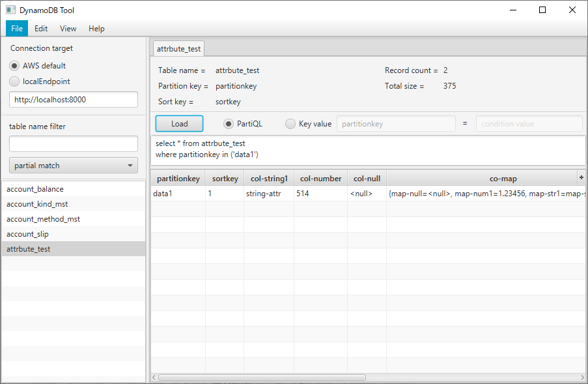Click the PartiQL query text area
The height and width of the screenshot is (384, 588).
(365, 149)
